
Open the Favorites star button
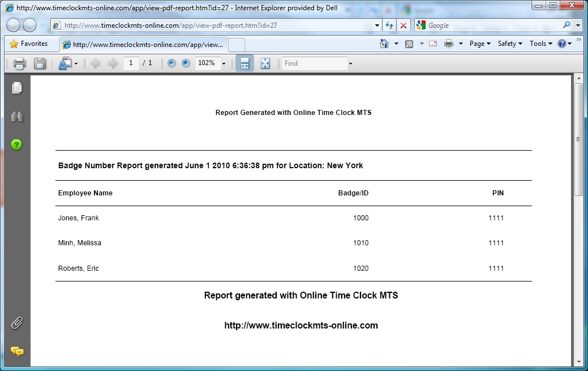tap(29, 44)
